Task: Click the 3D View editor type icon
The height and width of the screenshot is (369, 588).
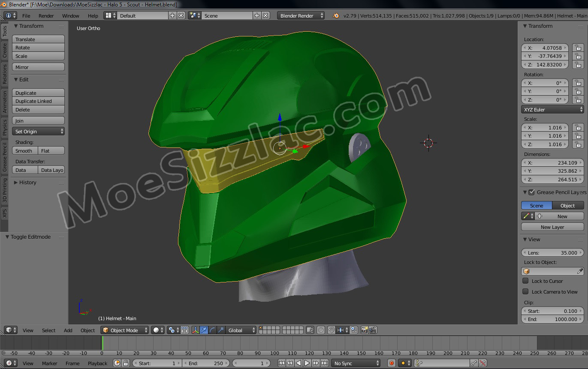Action: tap(11, 330)
